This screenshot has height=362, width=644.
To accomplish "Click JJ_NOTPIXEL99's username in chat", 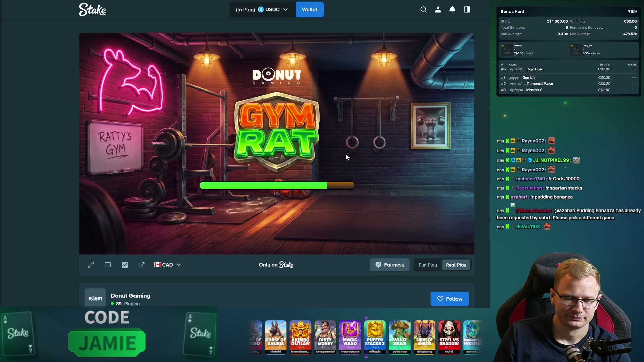I will 551,160.
